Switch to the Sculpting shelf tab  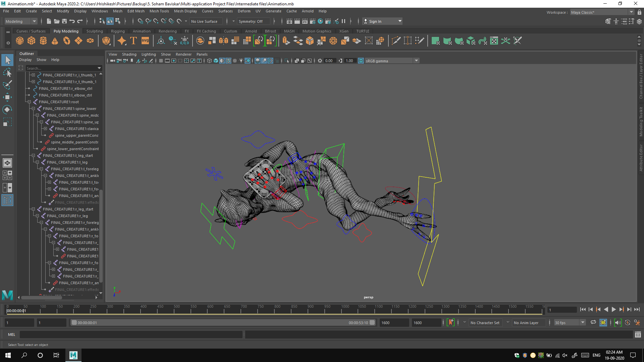[x=95, y=31]
